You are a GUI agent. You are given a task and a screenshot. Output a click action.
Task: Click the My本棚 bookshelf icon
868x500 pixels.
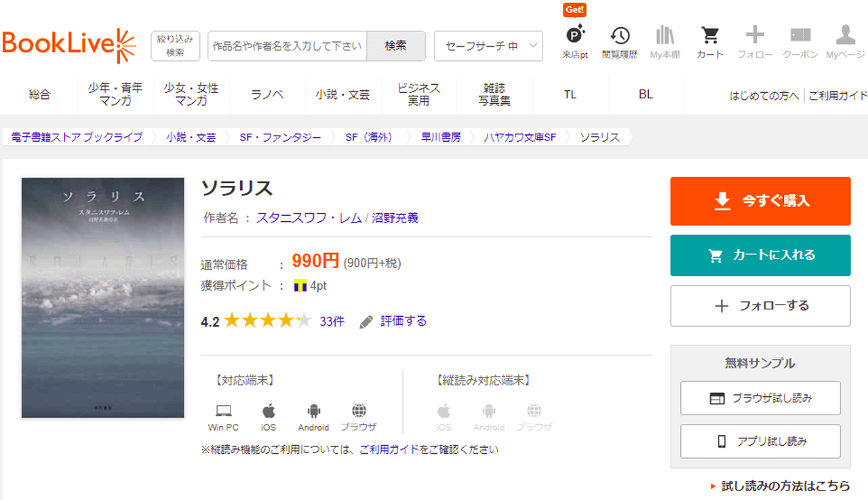pos(665,37)
